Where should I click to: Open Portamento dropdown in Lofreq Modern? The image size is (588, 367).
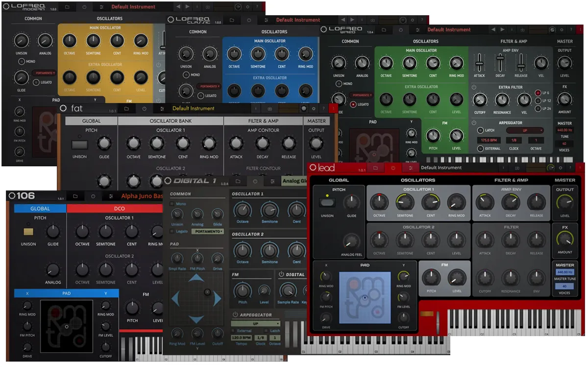(45, 73)
